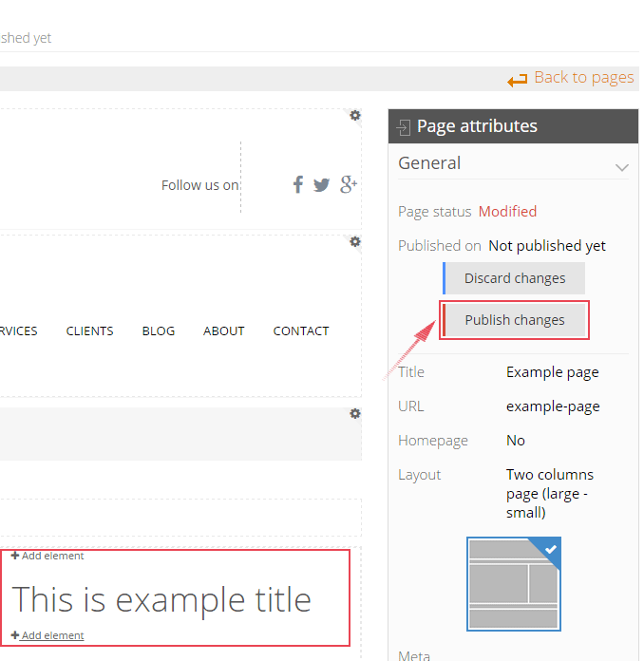
Task: Select BLOG in the navigation menu
Action: 159,331
